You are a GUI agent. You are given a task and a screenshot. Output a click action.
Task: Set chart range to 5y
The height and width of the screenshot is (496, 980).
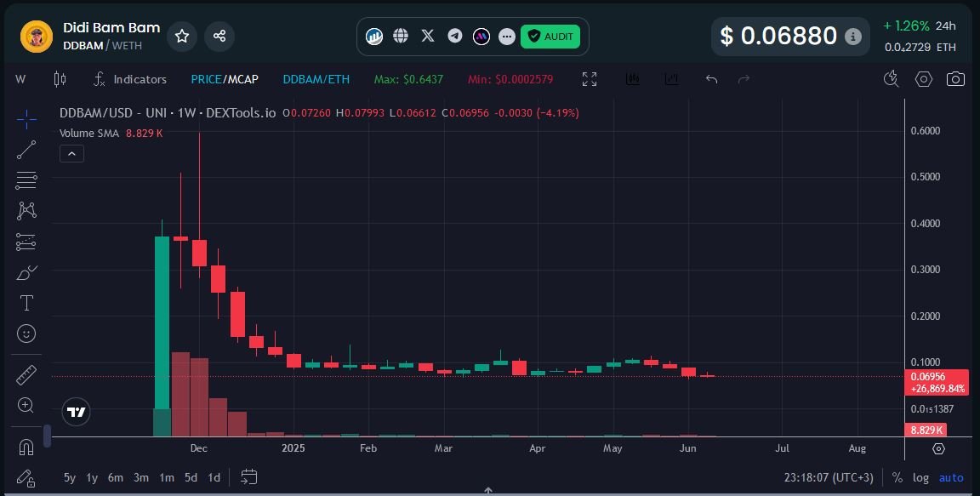pos(70,478)
